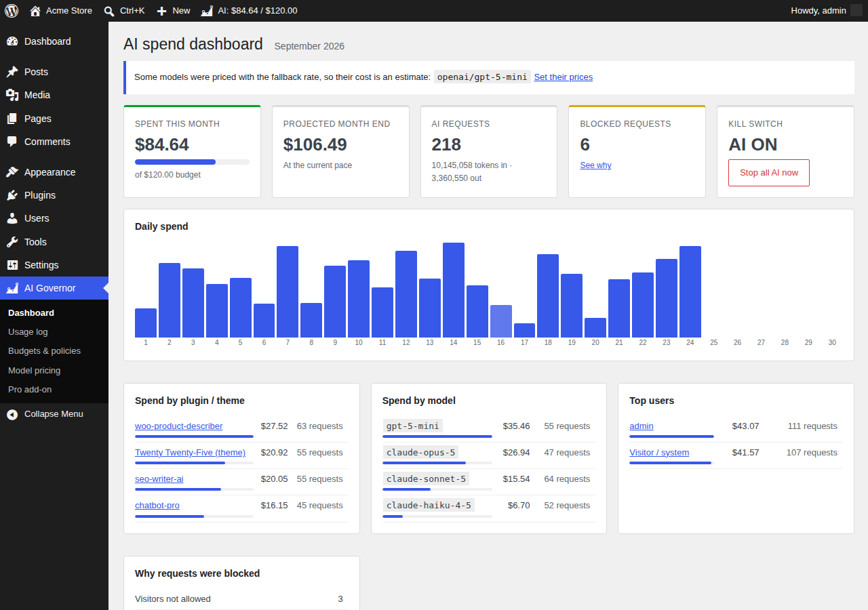Click AI: $84.64 / $120.00 toolbar item
Image resolution: width=868 pixels, height=610 pixels.
(249, 11)
